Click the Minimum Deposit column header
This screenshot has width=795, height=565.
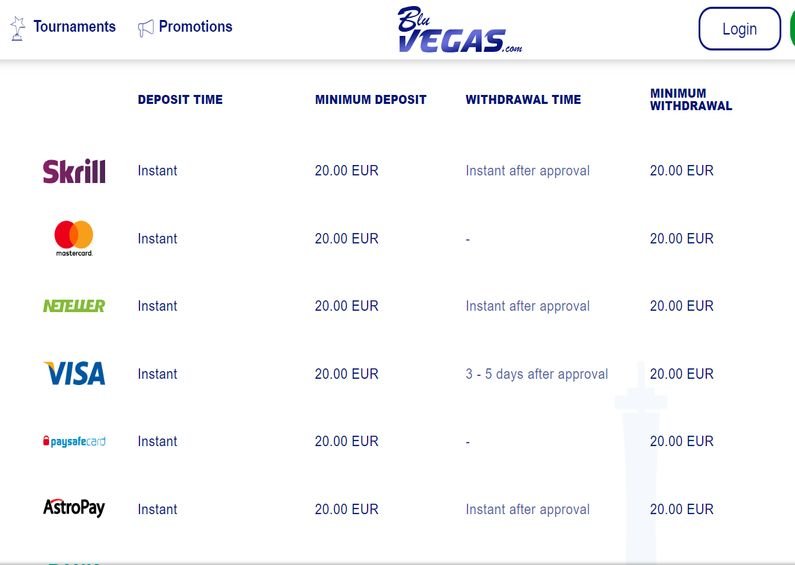(x=371, y=99)
